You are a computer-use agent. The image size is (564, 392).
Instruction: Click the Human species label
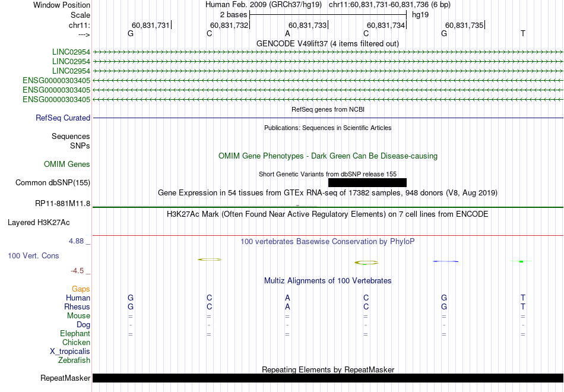78,298
